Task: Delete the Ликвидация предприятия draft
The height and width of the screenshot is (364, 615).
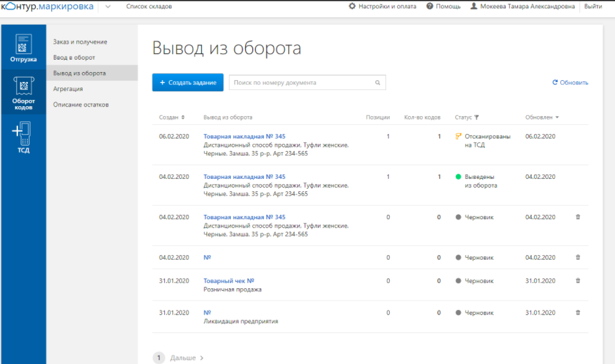Action: pos(578,312)
